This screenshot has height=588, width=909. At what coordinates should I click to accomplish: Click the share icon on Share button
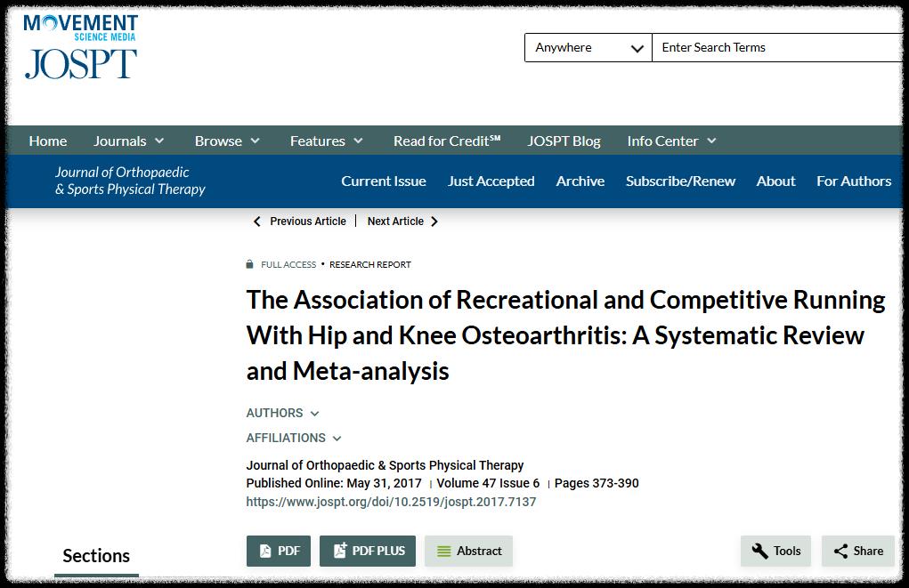pyautogui.click(x=840, y=551)
